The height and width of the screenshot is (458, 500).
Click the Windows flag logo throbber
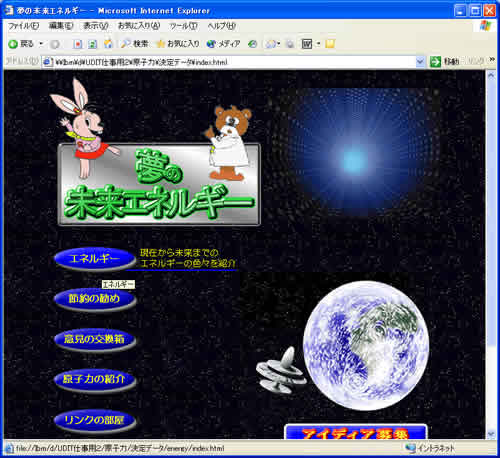(x=485, y=26)
